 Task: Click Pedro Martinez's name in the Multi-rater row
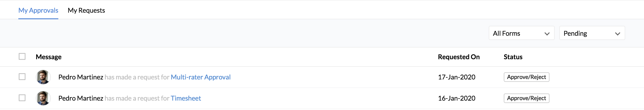click(x=81, y=77)
